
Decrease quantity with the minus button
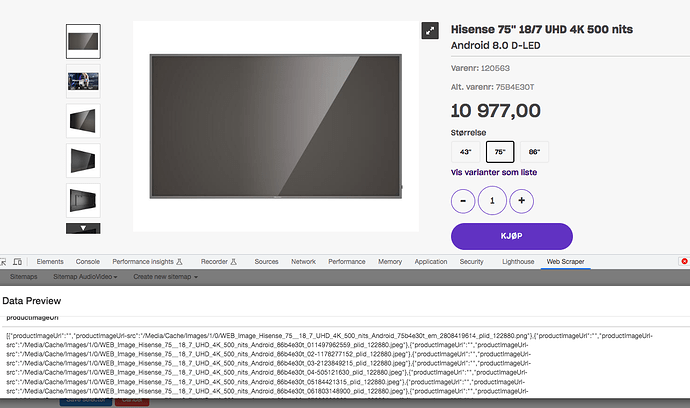464,200
